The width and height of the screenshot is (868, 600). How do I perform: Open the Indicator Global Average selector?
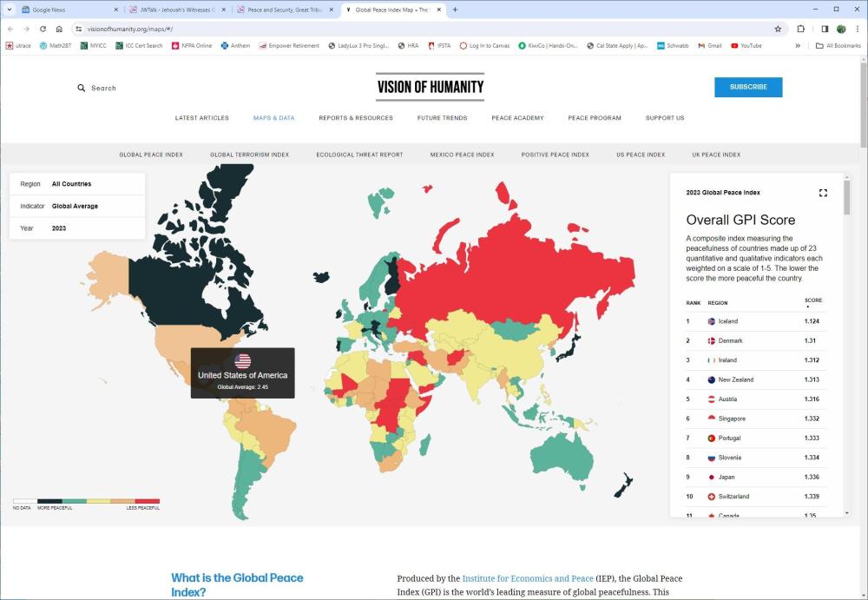pos(77,206)
